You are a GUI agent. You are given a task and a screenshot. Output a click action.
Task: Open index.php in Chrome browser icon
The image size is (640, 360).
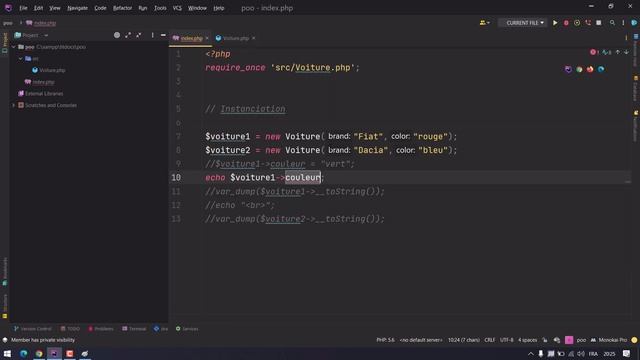[579, 69]
